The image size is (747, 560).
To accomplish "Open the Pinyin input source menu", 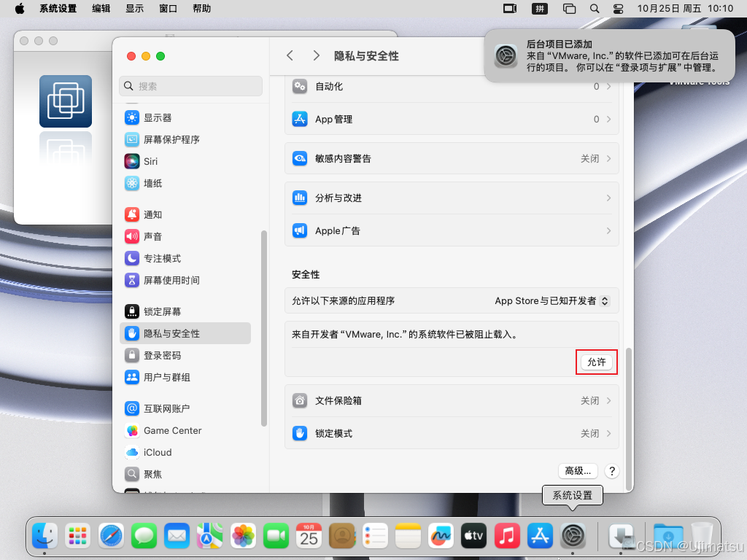I will pyautogui.click(x=539, y=9).
